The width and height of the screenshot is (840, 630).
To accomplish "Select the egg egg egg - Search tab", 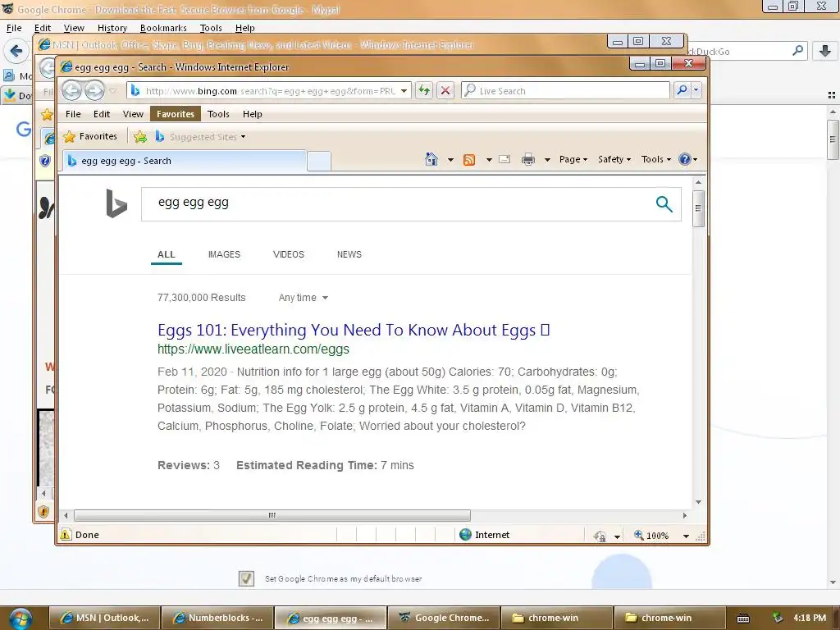I will click(x=185, y=161).
